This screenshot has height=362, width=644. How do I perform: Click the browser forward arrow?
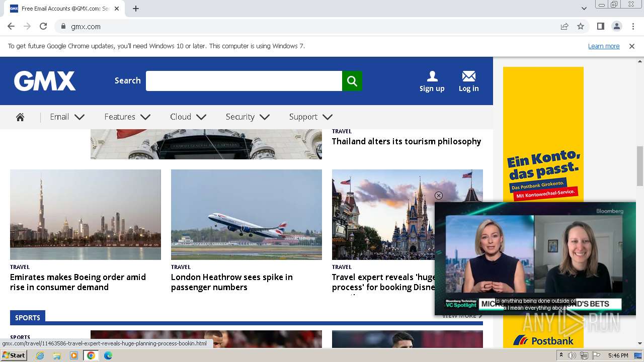click(x=27, y=26)
